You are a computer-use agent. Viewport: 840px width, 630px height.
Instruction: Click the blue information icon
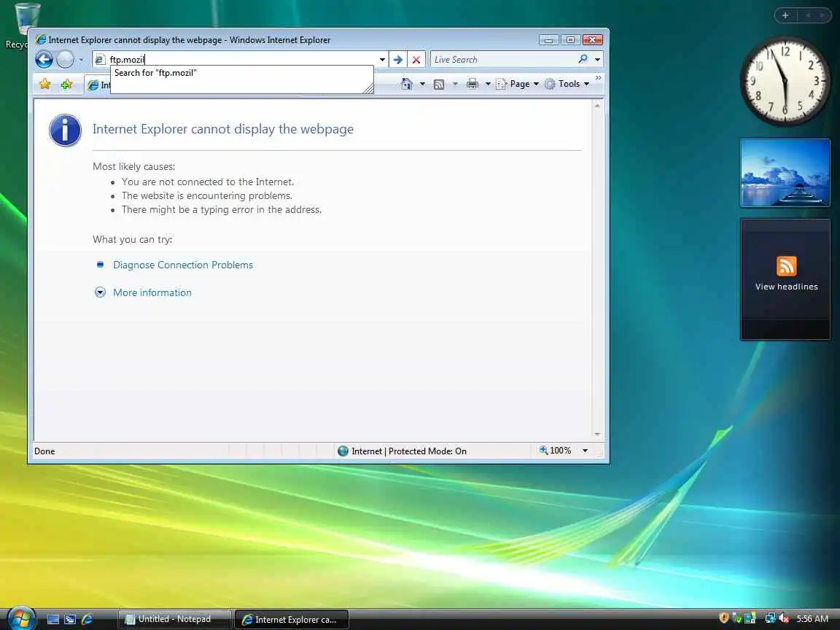[66, 131]
